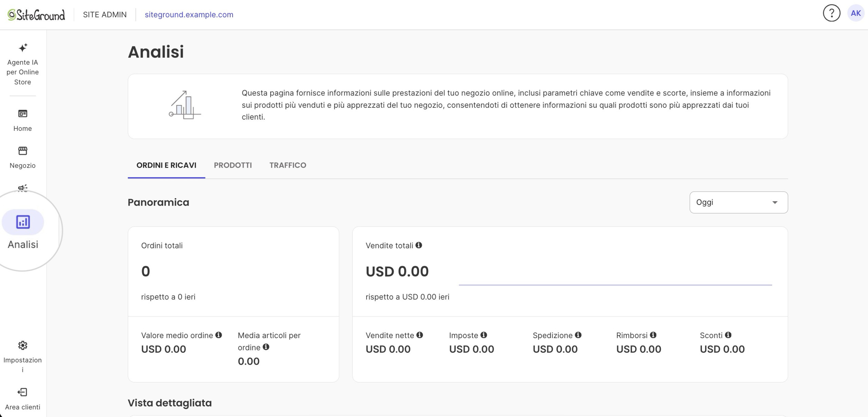Click the USD 0.00 value under Rimborsi
This screenshot has height=417, width=868.
coord(638,349)
